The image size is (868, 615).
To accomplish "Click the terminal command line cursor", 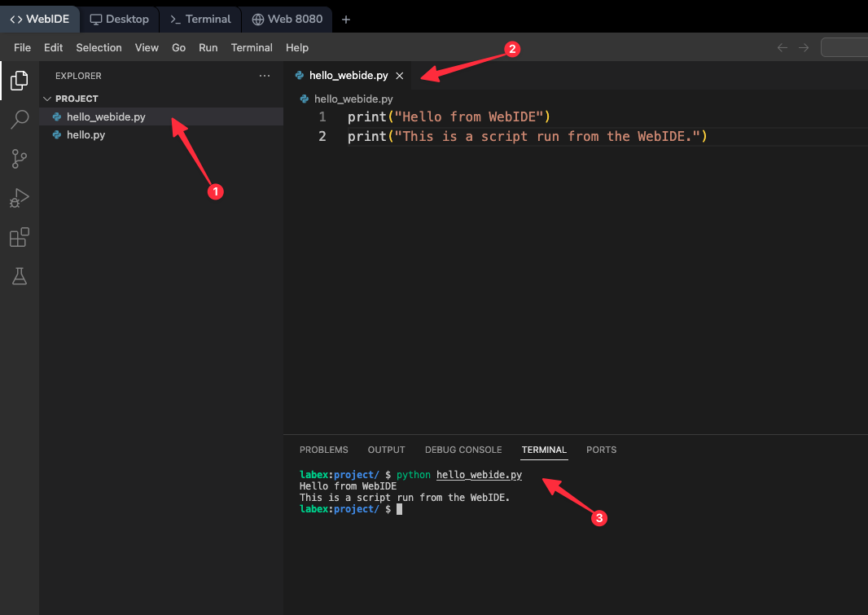I will [x=398, y=508].
